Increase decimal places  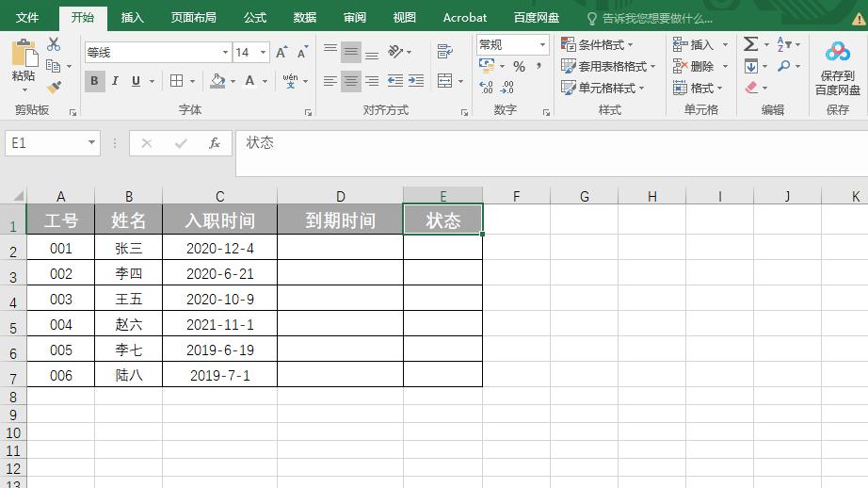click(486, 87)
